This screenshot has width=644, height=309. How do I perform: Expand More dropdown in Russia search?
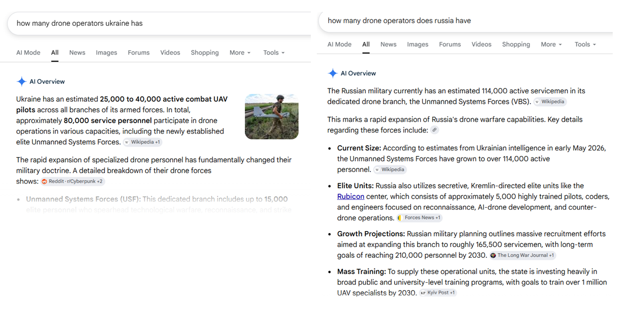tap(551, 44)
